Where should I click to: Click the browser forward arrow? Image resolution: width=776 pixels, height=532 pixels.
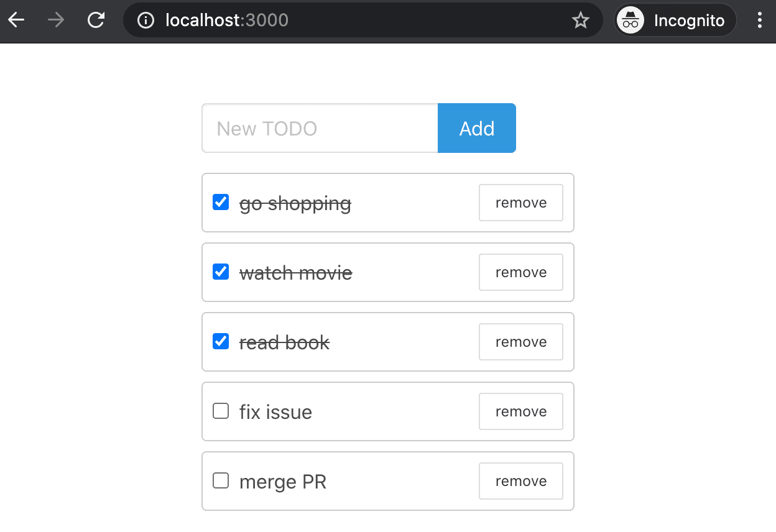pos(56,21)
